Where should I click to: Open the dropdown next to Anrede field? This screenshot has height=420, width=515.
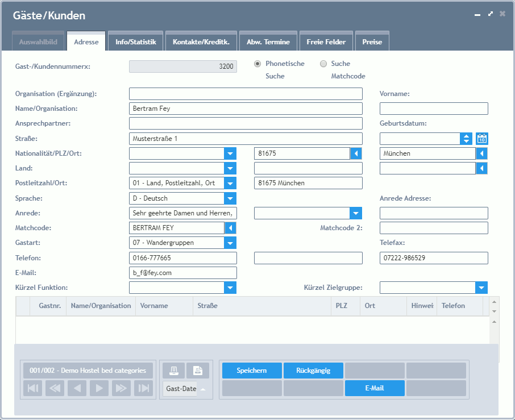point(356,213)
